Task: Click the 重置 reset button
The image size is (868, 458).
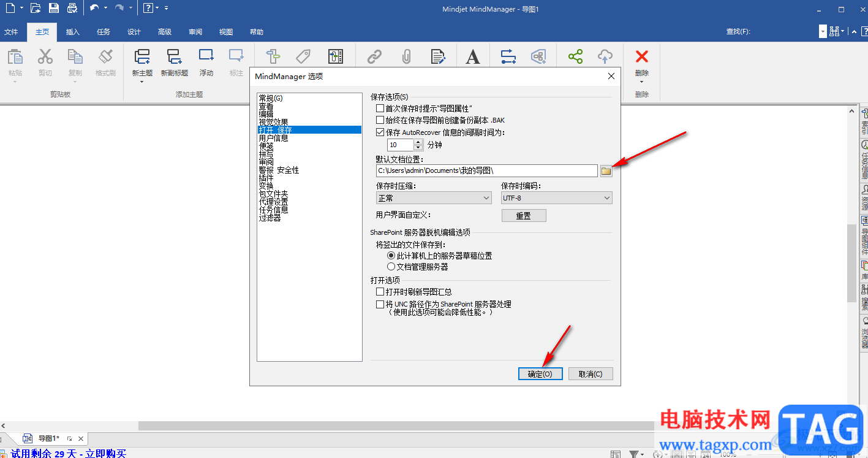Action: (x=524, y=216)
